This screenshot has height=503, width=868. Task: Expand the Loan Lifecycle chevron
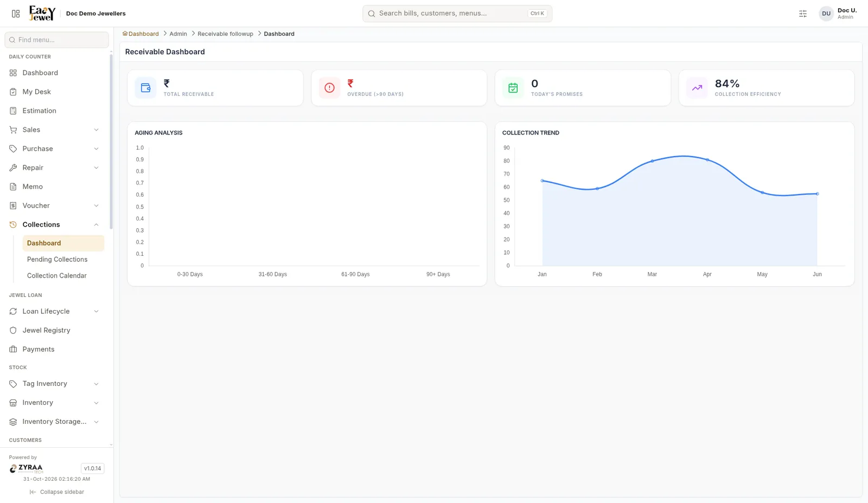pyautogui.click(x=96, y=311)
